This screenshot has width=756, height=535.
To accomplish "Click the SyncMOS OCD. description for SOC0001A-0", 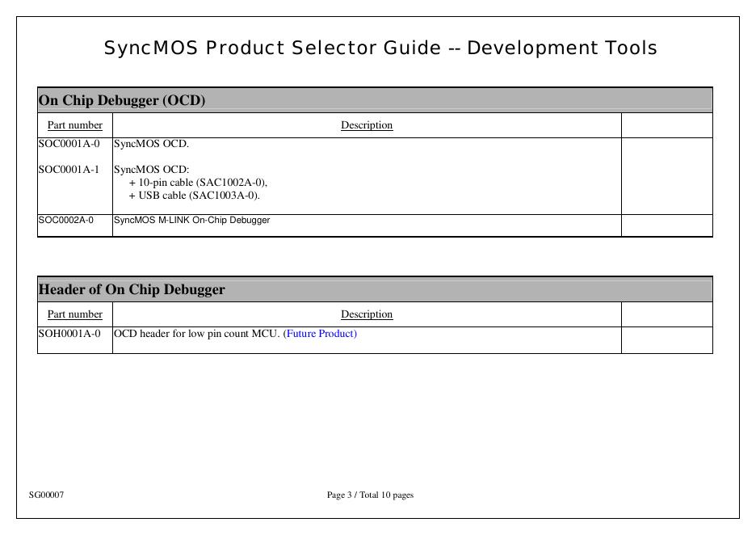I will click(x=151, y=144).
